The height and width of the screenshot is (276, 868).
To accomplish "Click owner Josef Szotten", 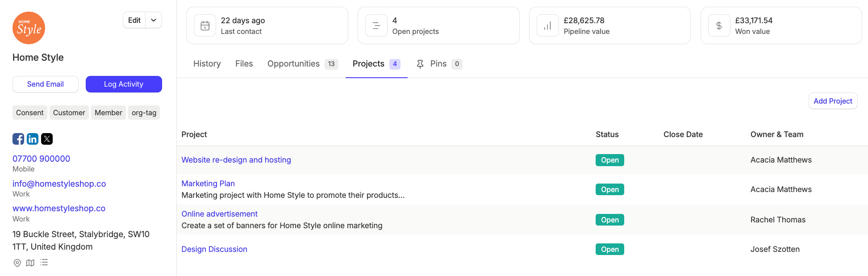I will click(775, 249).
